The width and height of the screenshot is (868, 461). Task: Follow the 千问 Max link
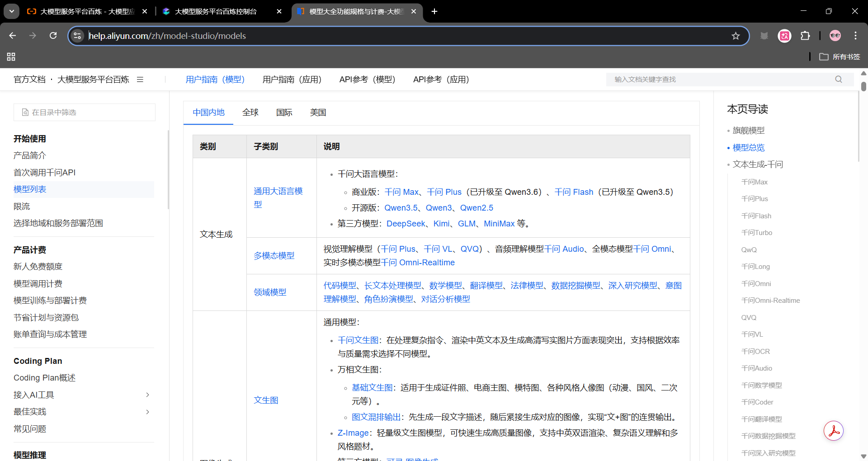click(x=401, y=192)
